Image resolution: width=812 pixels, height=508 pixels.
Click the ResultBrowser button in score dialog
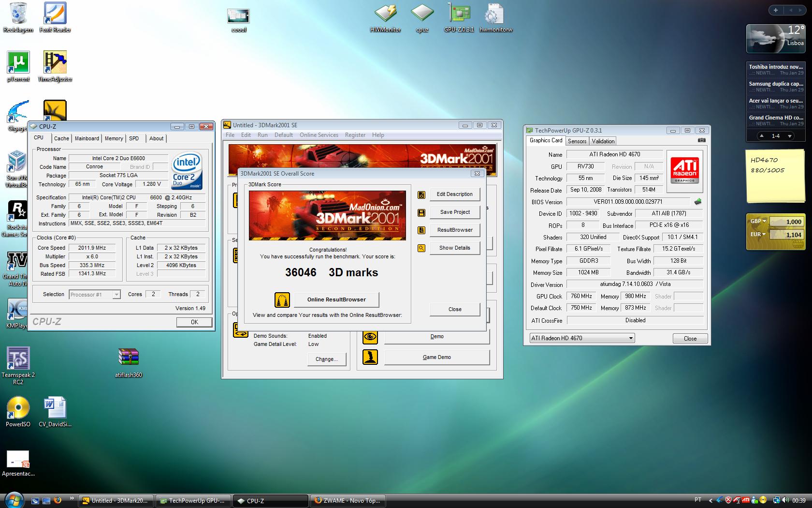[455, 230]
